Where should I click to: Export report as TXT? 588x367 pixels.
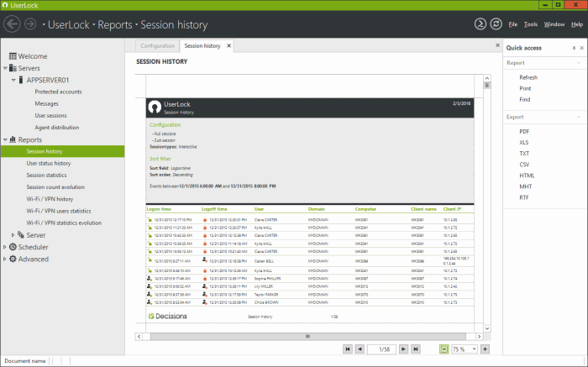click(x=524, y=154)
